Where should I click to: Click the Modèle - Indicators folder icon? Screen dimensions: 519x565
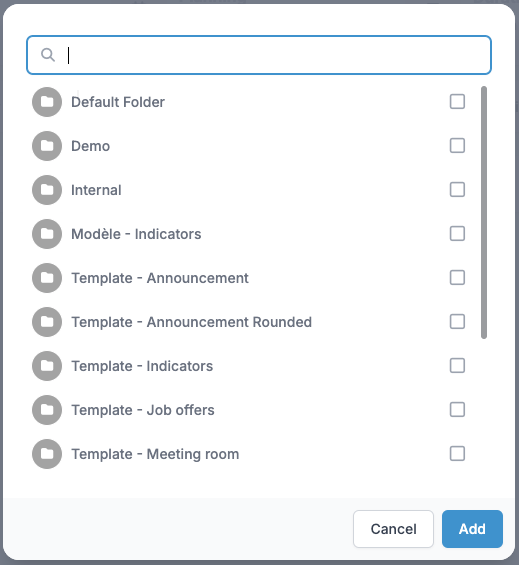[x=47, y=234]
